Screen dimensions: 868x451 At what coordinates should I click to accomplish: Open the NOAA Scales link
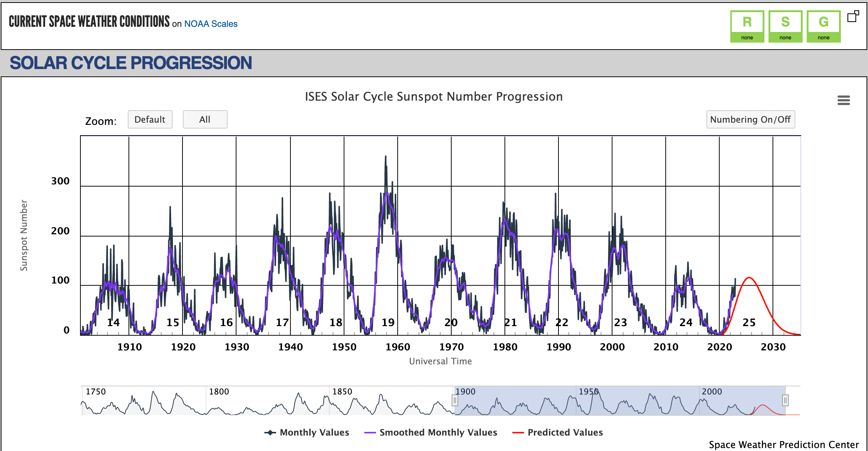point(211,24)
